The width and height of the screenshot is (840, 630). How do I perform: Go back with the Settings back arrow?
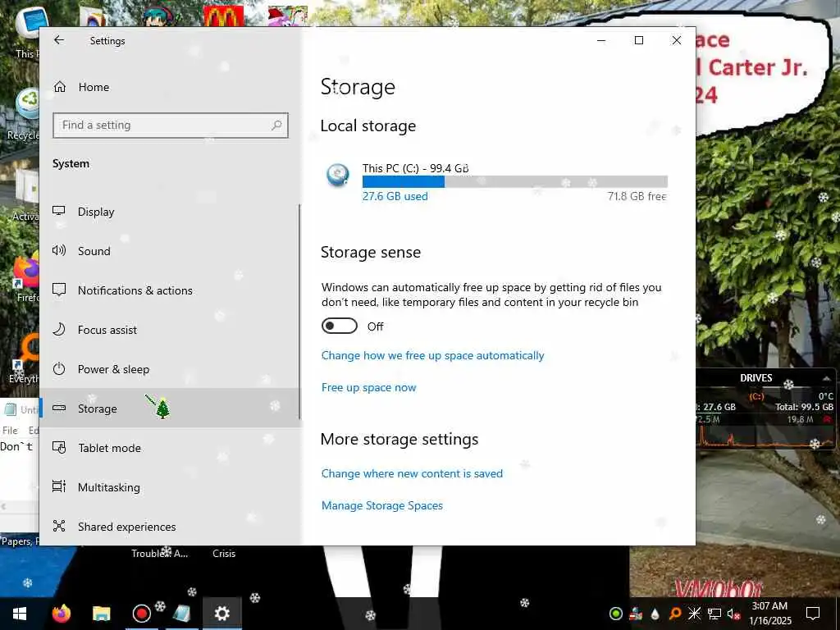point(59,40)
